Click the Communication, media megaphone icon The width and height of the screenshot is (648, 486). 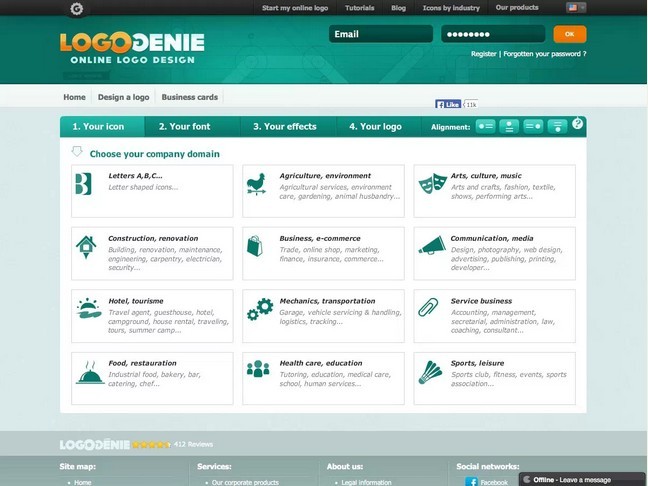(x=431, y=246)
